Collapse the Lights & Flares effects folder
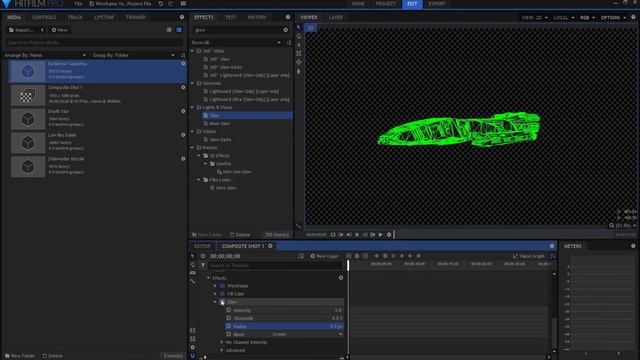This screenshot has height=360, width=640. [x=193, y=107]
